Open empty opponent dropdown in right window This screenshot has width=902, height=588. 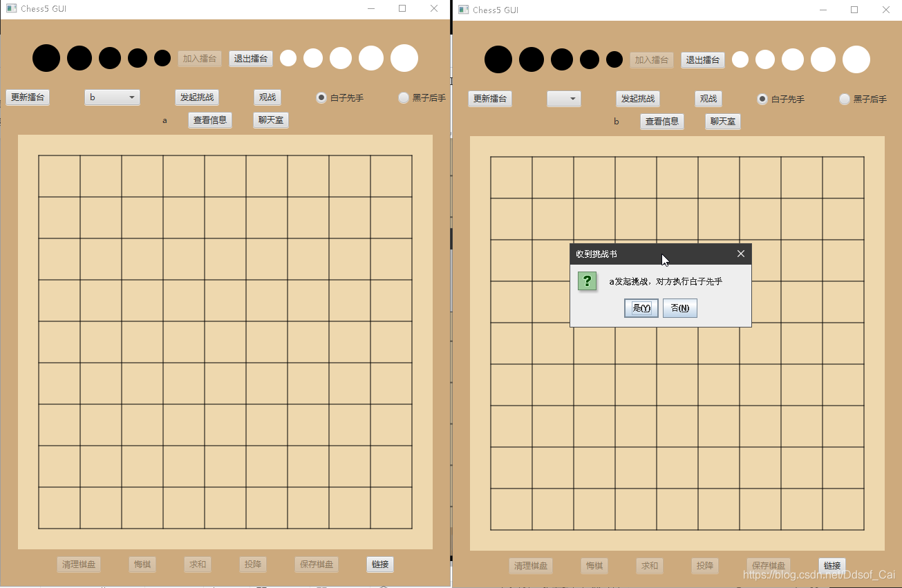point(564,99)
